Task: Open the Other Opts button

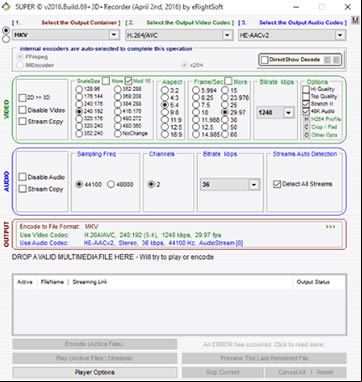Action: [306, 135]
